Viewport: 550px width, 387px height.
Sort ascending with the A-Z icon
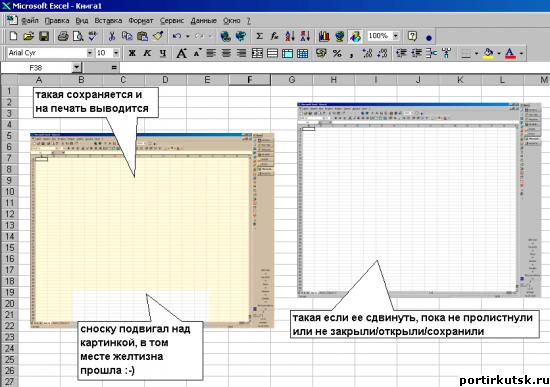tap(290, 36)
